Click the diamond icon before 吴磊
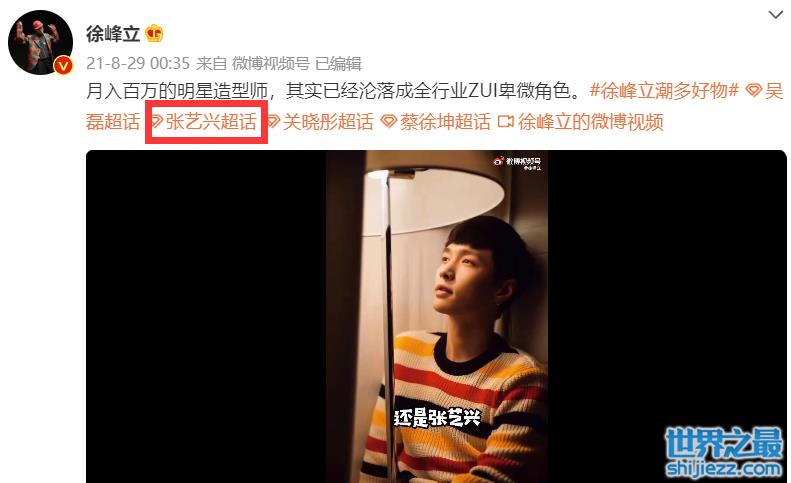This screenshot has height=483, width=791. pyautogui.click(x=754, y=91)
